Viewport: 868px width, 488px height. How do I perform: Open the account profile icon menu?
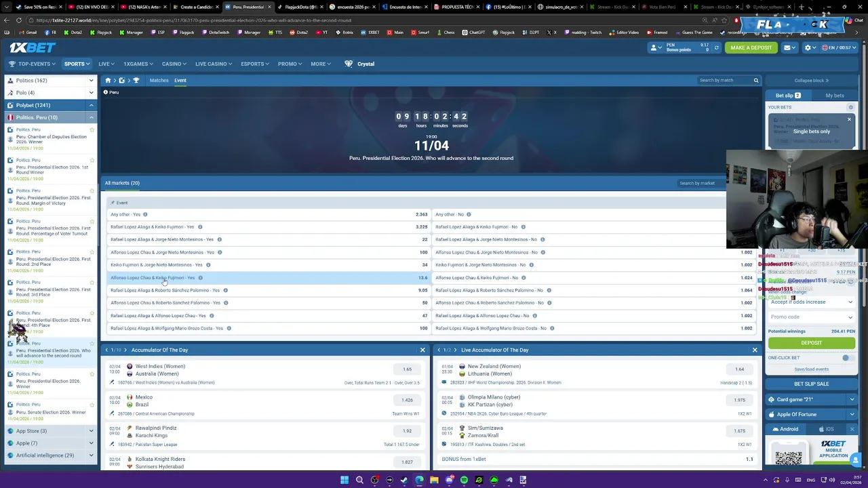point(654,47)
